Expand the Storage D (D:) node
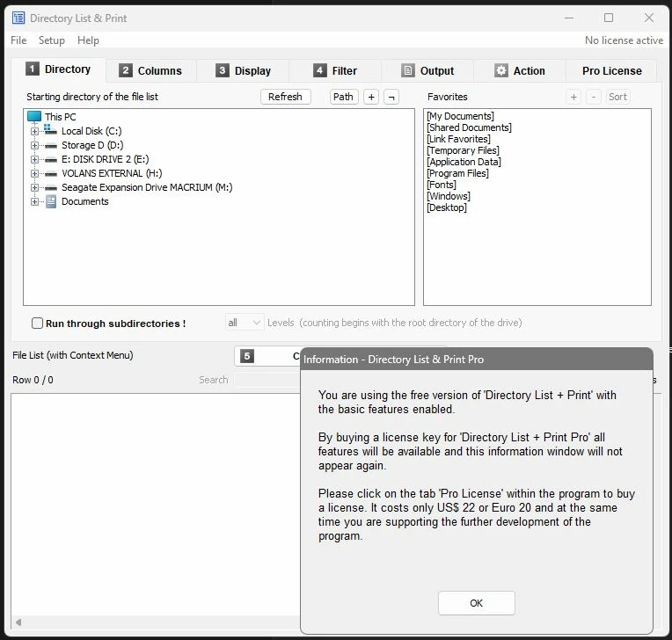Viewport: 672px width, 640px height. point(34,146)
